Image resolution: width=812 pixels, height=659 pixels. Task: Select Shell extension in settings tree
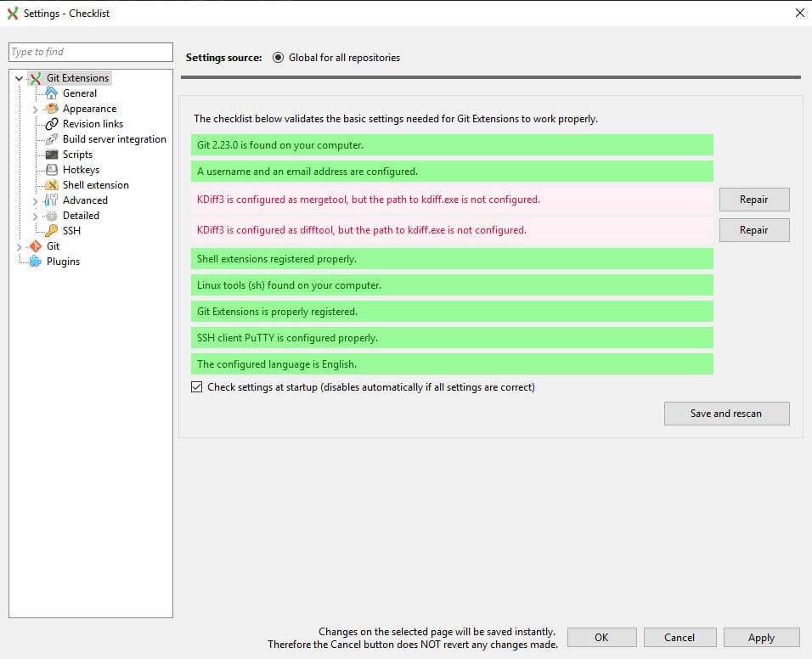[x=96, y=185]
